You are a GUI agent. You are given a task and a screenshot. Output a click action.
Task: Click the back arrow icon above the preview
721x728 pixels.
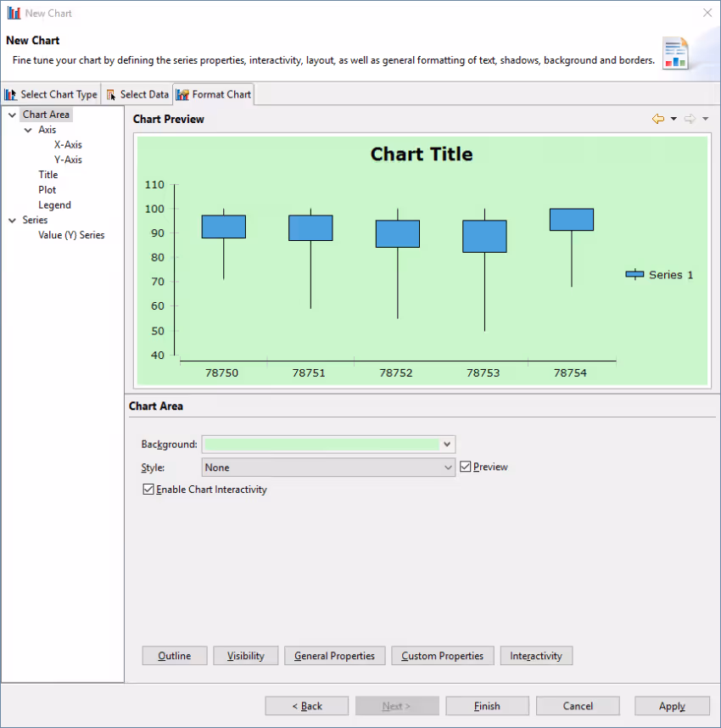pos(657,120)
